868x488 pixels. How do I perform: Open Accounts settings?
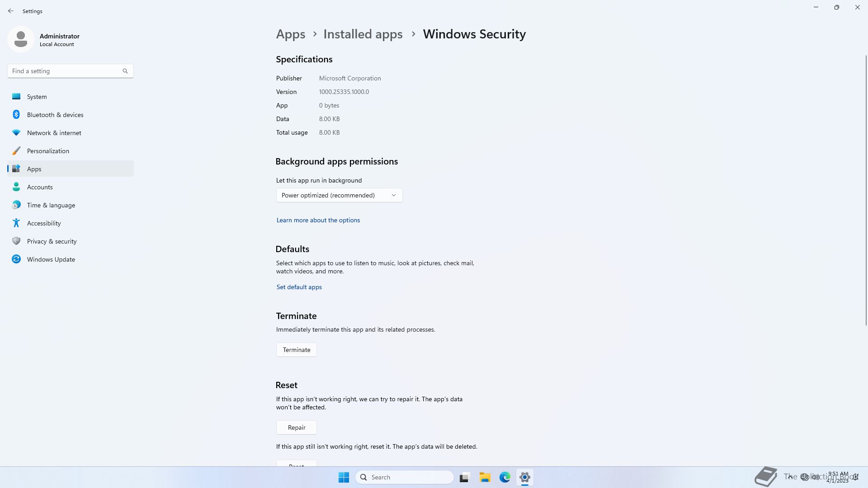[x=71, y=187]
